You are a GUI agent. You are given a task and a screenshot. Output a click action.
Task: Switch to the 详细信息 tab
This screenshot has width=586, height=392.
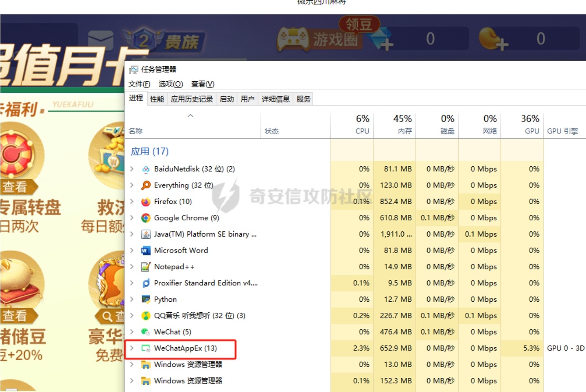(x=276, y=99)
